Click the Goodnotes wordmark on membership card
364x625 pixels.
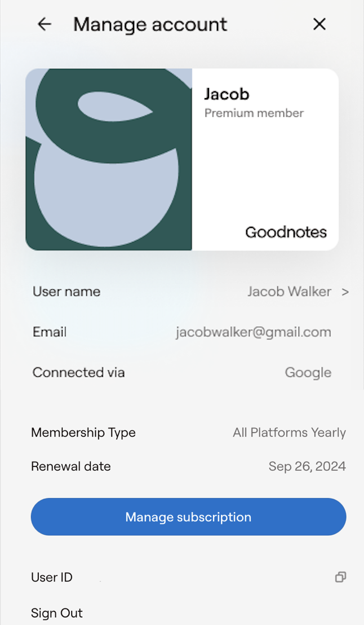286,232
